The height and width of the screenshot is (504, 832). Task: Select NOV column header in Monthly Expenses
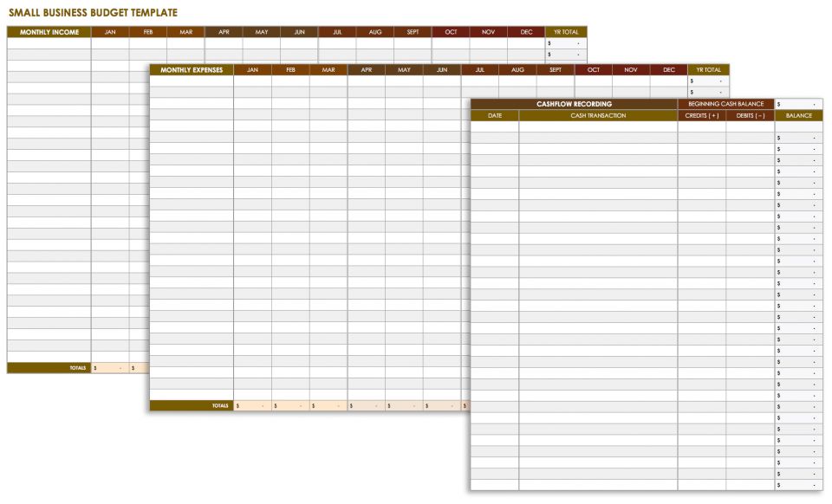pyautogui.click(x=632, y=70)
